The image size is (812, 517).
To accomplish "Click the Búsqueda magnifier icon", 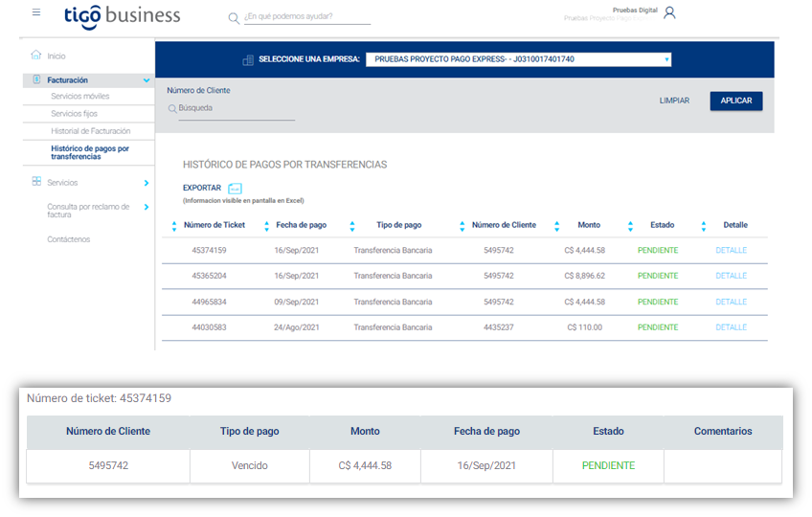I will coord(172,109).
